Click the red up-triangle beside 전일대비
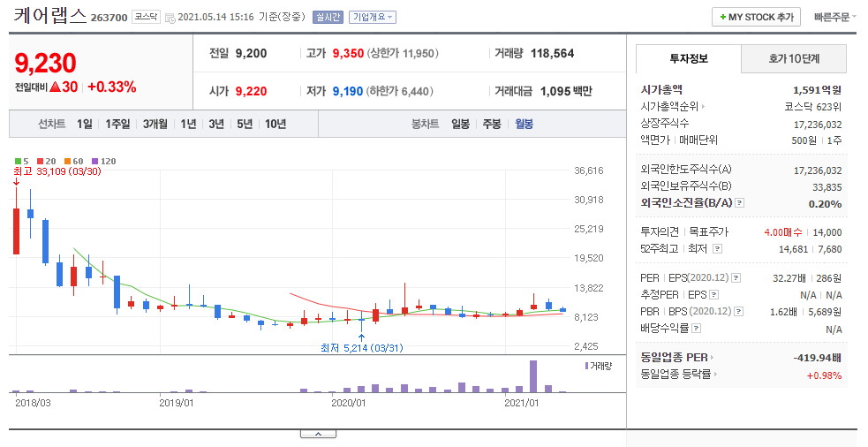 pos(55,87)
